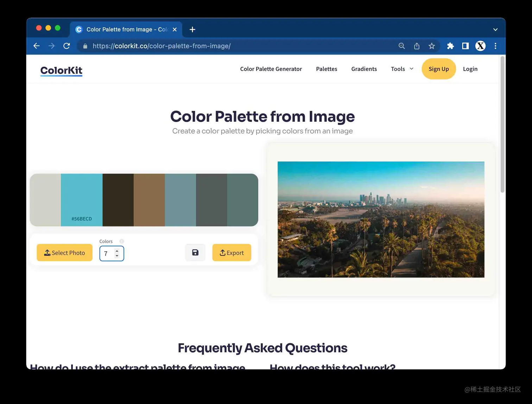Expand the Tools dropdown menu
This screenshot has height=404, width=532.
[x=402, y=69]
